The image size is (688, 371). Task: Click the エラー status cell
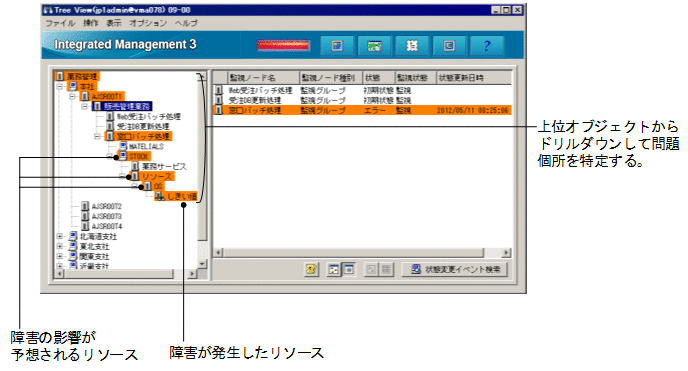(x=374, y=111)
